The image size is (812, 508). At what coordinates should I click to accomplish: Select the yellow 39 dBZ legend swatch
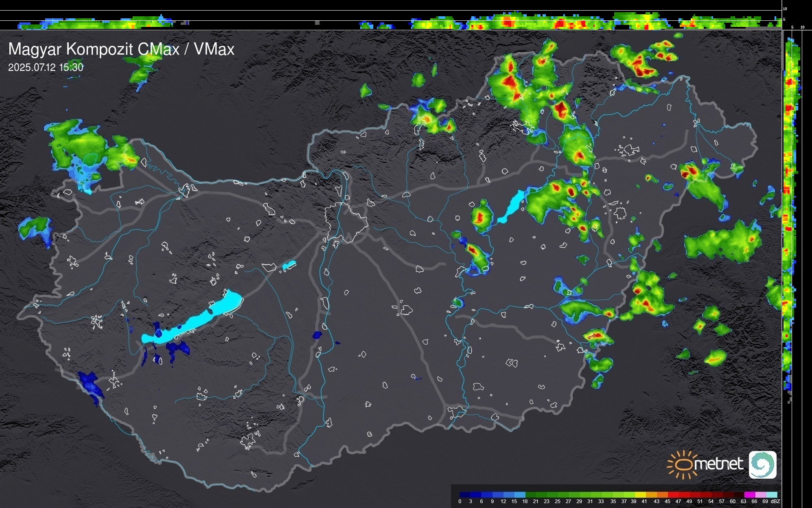640,495
